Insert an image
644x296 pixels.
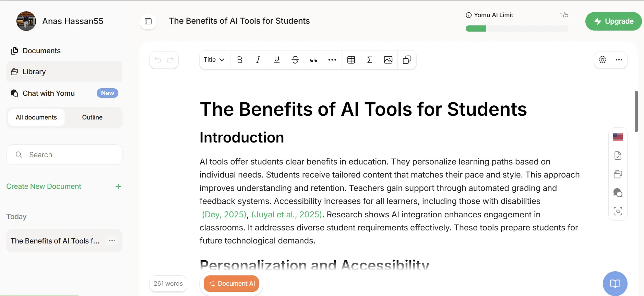click(388, 60)
